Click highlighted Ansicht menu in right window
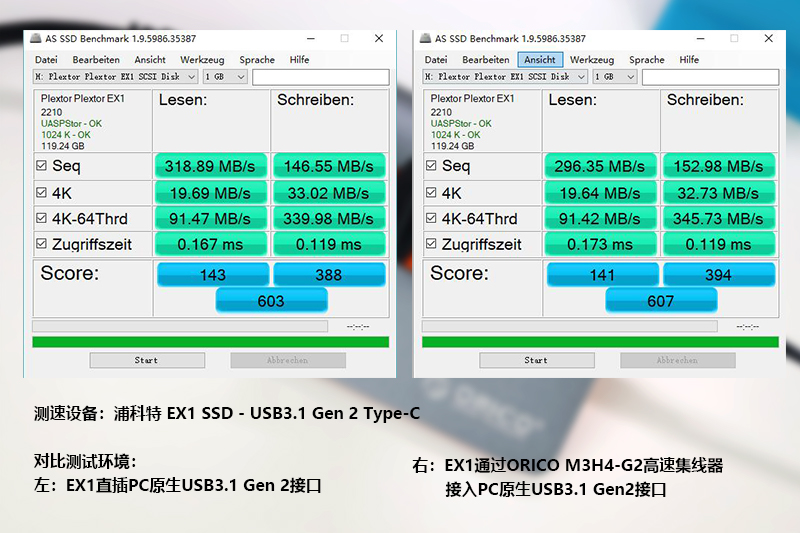Image resolution: width=800 pixels, height=533 pixels. tap(540, 60)
